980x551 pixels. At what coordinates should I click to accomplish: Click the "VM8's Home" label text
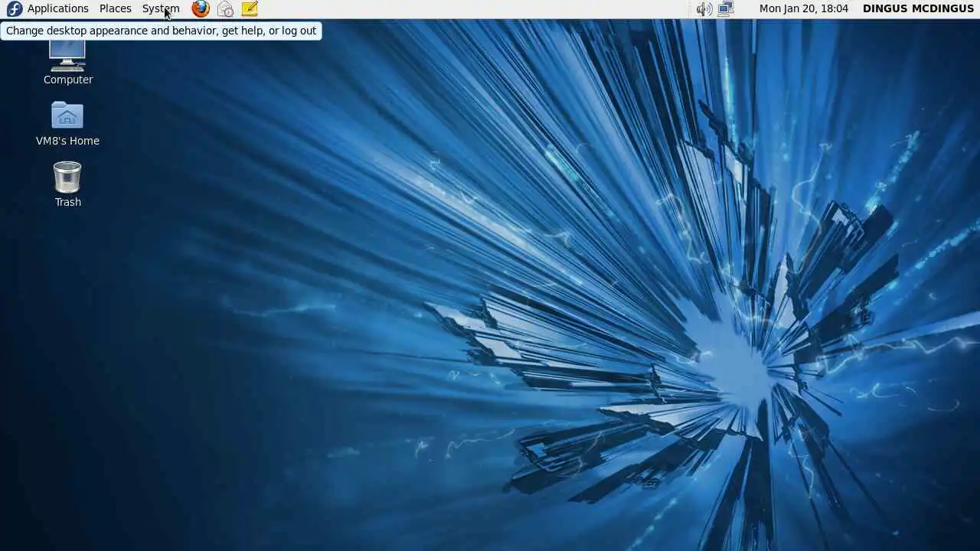[x=67, y=141]
